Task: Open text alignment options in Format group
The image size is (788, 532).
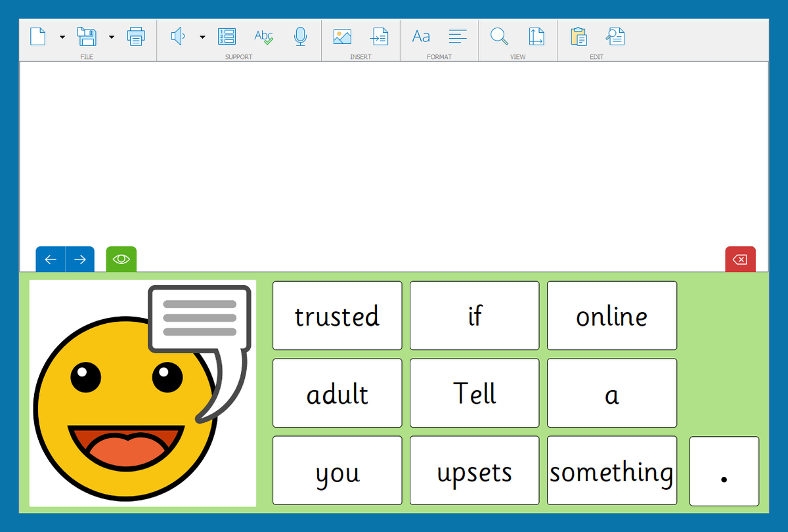Action: pyautogui.click(x=458, y=37)
